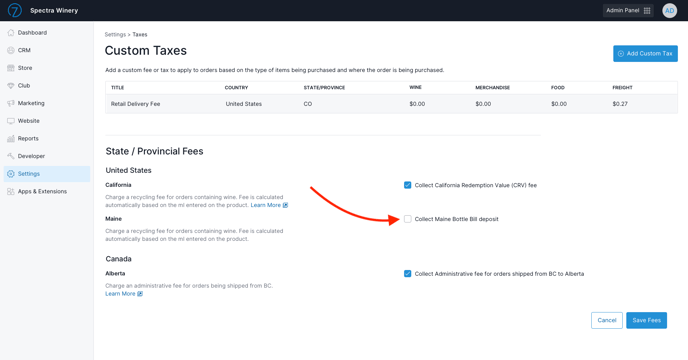Viewport: 688px width, 360px height.
Task: Open the Admin Panel grid icon
Action: click(647, 11)
